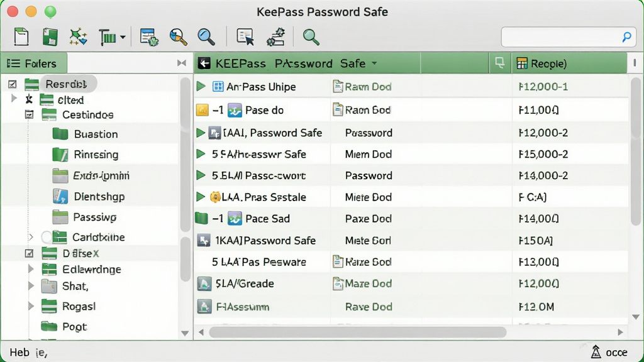Image resolution: width=644 pixels, height=362 pixels.
Task: Click the occe status bar icon
Action: pyautogui.click(x=596, y=352)
